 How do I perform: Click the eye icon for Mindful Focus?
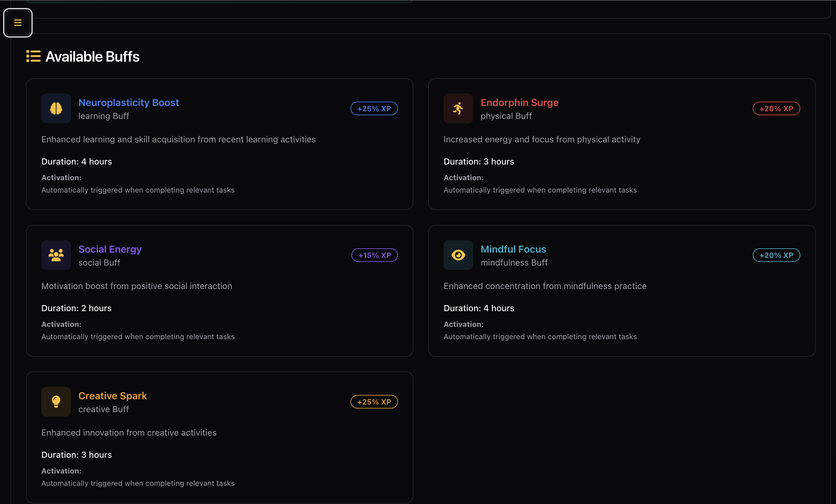pos(458,255)
